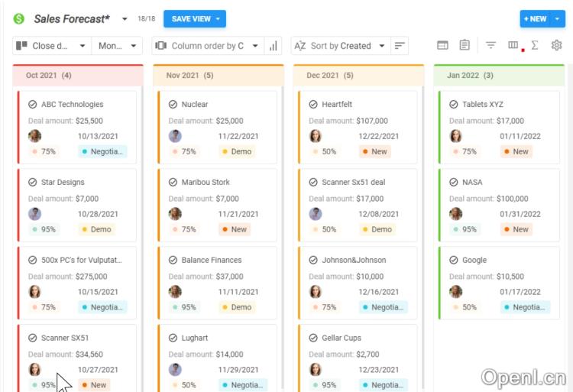Open the card layout view icon
Screen dimensions: 573x392
(x=442, y=46)
